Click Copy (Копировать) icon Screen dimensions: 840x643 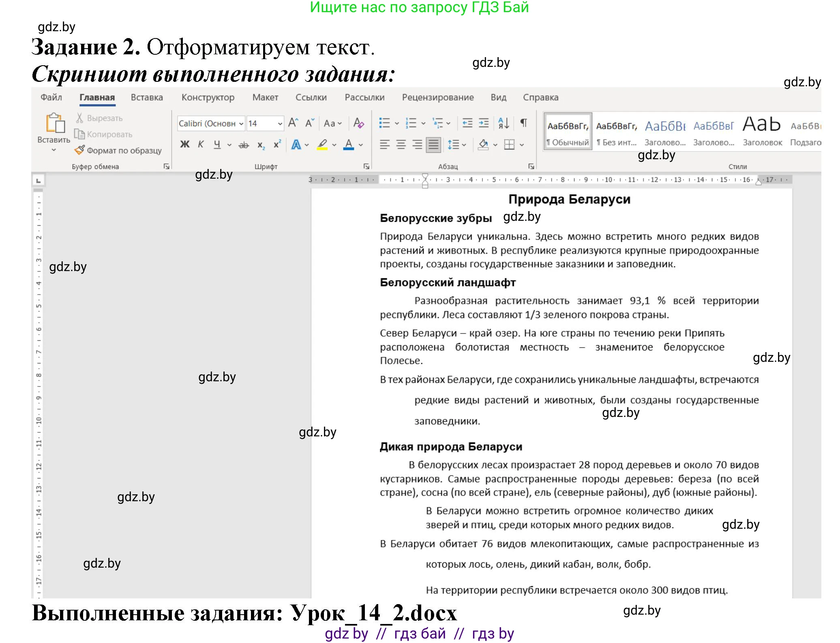pos(79,134)
